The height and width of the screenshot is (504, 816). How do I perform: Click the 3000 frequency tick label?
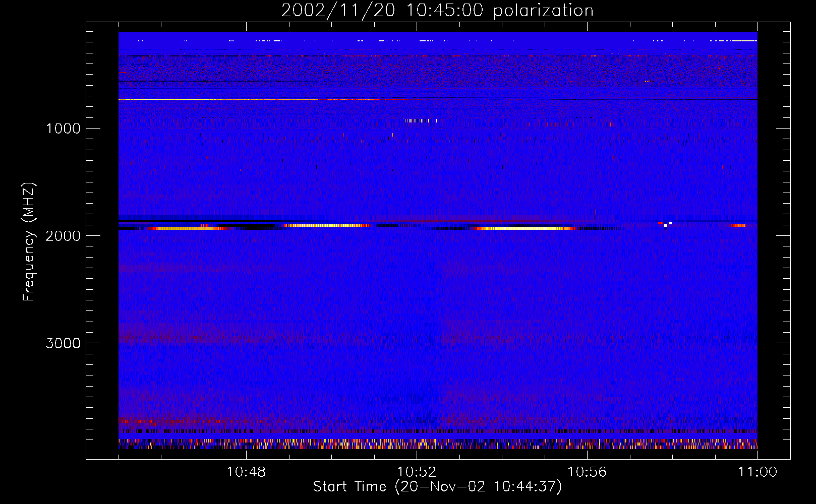coord(63,343)
